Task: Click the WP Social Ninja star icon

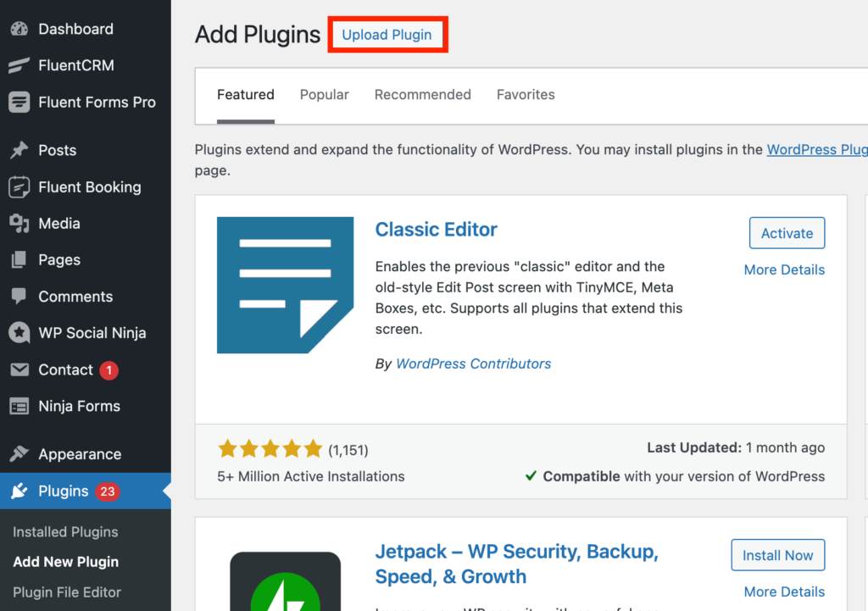Action: pyautogui.click(x=19, y=333)
